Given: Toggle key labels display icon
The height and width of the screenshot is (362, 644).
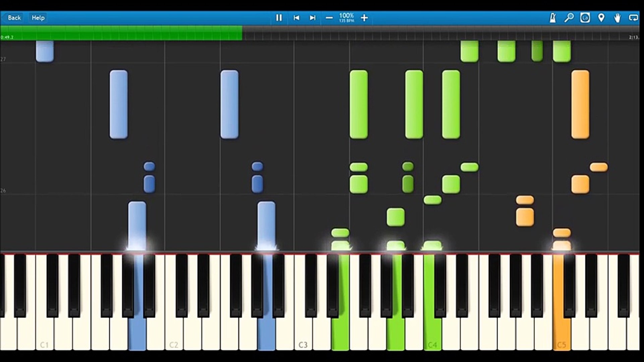Looking at the screenshot, I should [x=585, y=18].
